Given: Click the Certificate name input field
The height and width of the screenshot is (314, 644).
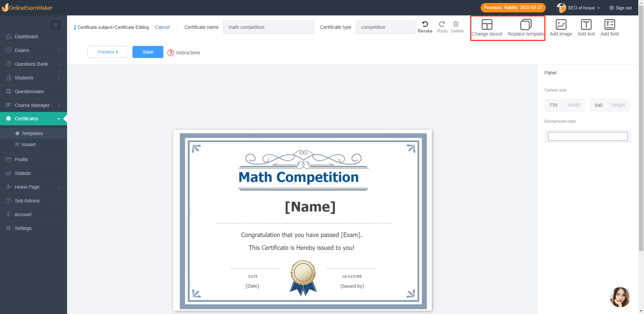Looking at the screenshot, I should tap(269, 27).
